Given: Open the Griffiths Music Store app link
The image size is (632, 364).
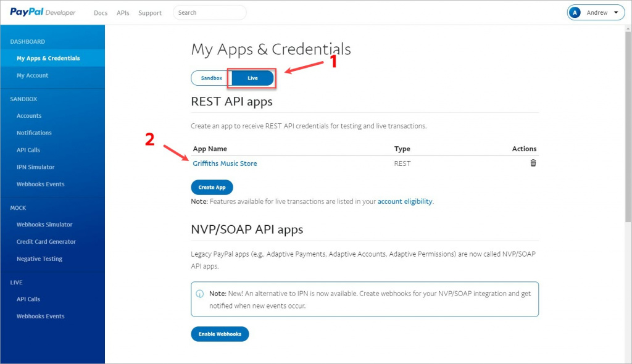Looking at the screenshot, I should [x=225, y=163].
